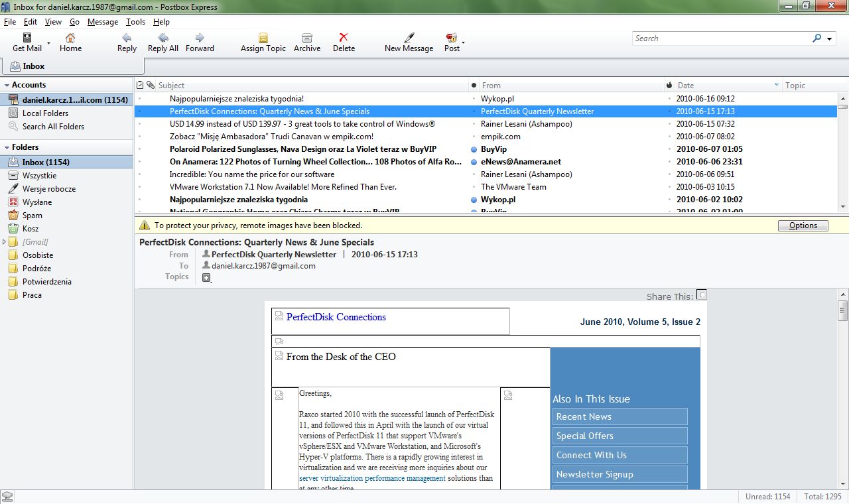
Task: Toggle read status of Wykop.pl 2010-06-02 message
Action: pyautogui.click(x=474, y=200)
